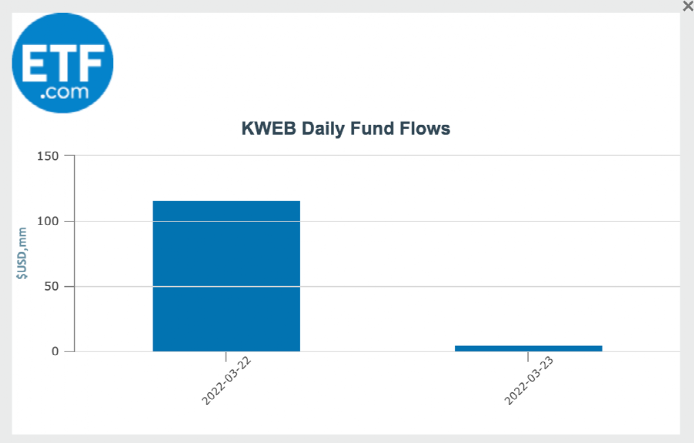Image resolution: width=694 pixels, height=443 pixels.
Task: Select the tall 2022-03-22 bar
Action: 226,275
